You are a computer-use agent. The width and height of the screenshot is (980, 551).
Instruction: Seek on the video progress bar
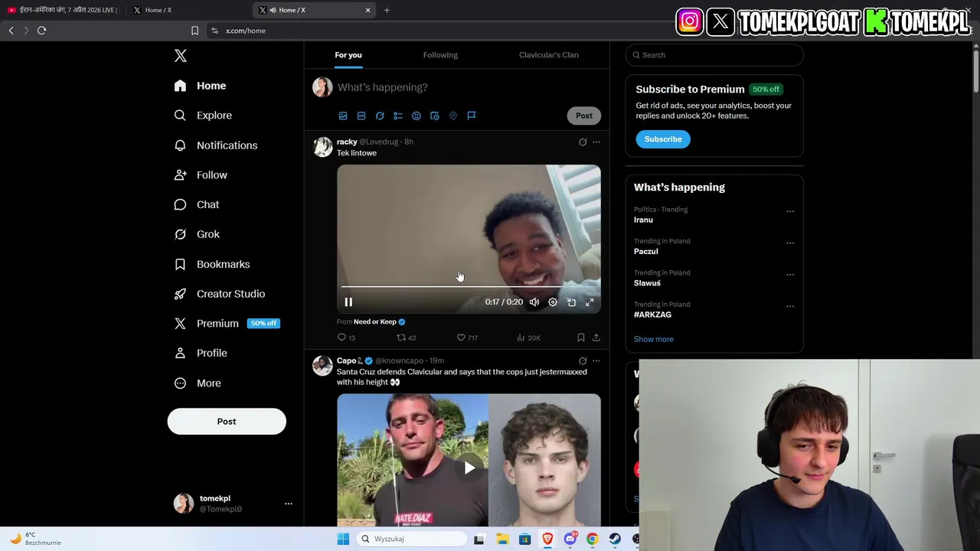[469, 287]
